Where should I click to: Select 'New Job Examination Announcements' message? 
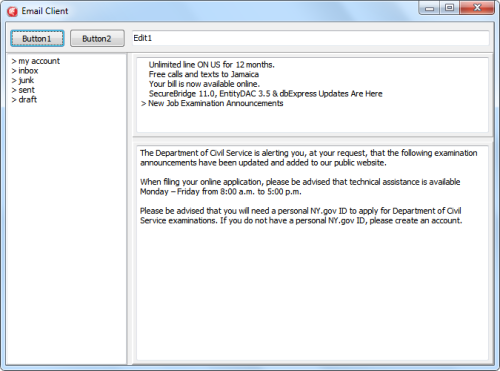pyautogui.click(x=216, y=103)
